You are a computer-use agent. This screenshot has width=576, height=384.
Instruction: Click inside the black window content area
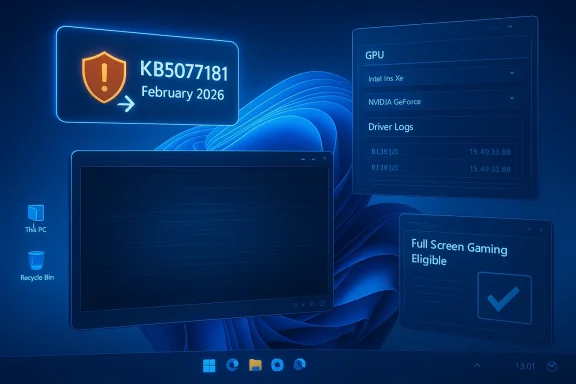[204, 239]
